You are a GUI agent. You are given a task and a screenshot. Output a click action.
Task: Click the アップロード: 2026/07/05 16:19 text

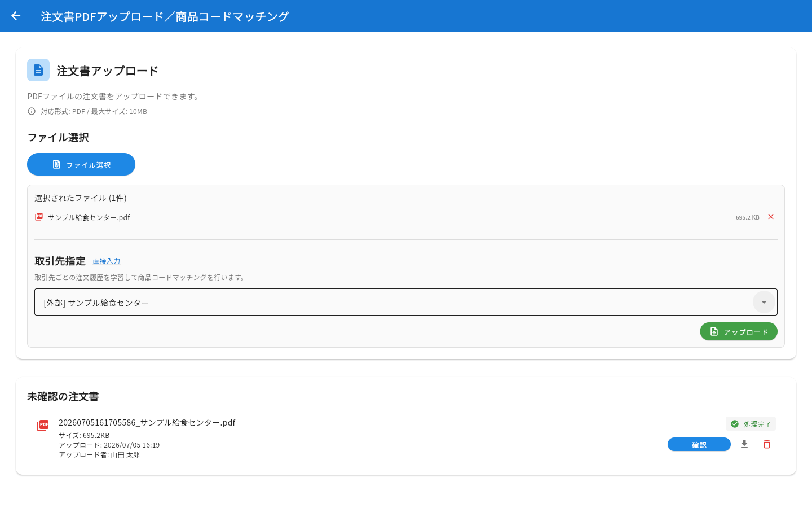(109, 445)
